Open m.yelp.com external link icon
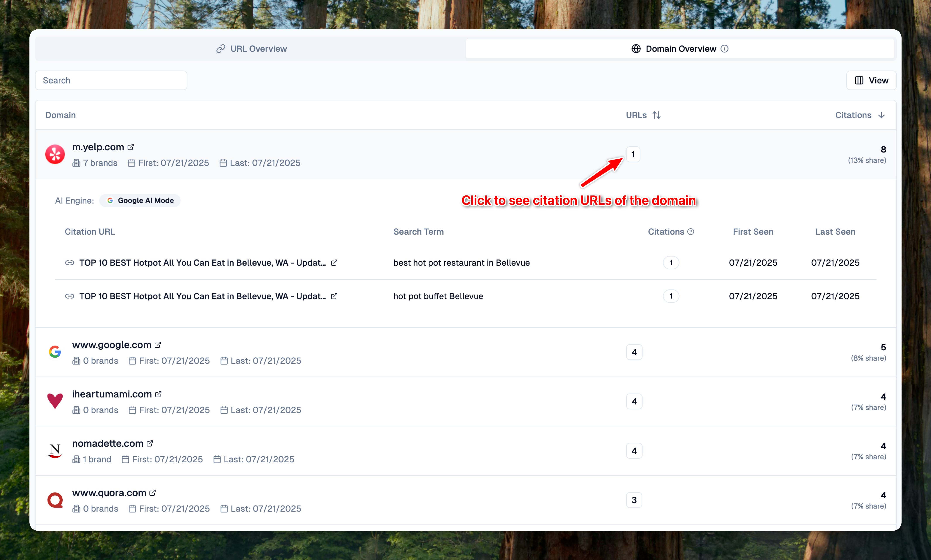This screenshot has height=560, width=931. pyautogui.click(x=131, y=147)
